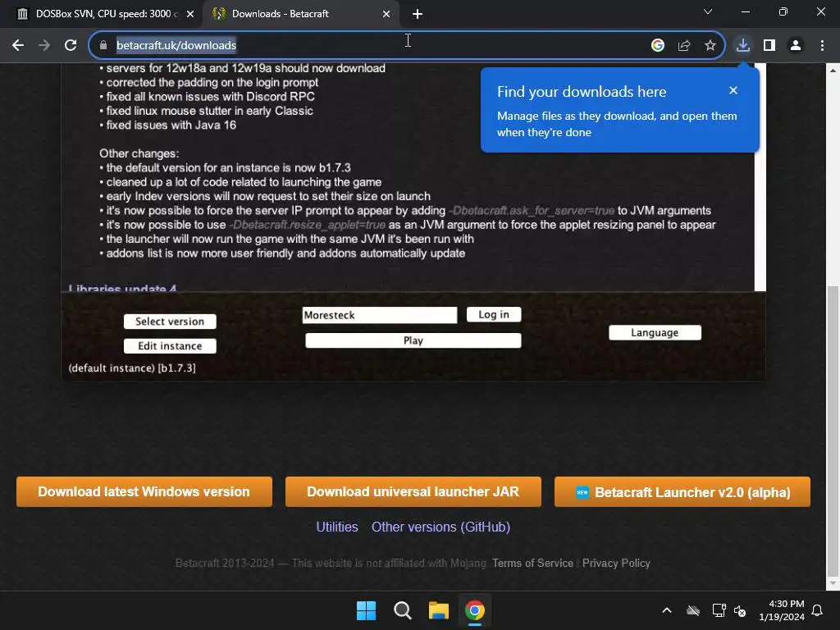Click scrollbar down arrow at bottom
Screen dimensions: 840x630
(833, 583)
